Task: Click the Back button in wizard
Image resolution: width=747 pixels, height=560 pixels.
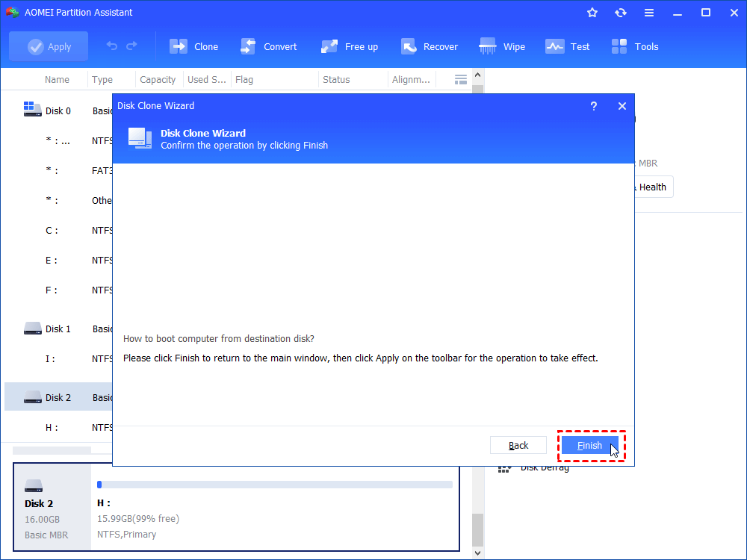Action: coord(518,445)
